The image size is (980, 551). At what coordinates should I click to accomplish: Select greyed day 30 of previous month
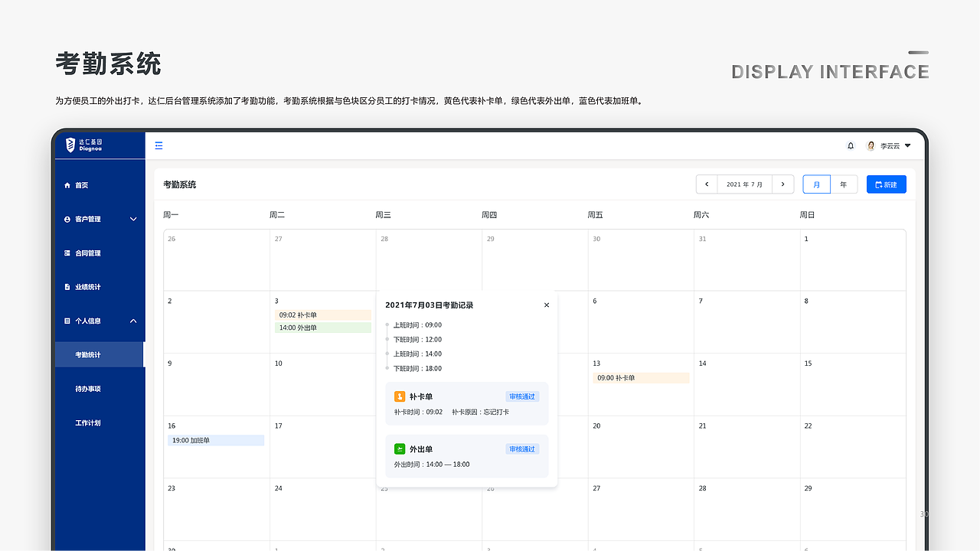(641, 259)
